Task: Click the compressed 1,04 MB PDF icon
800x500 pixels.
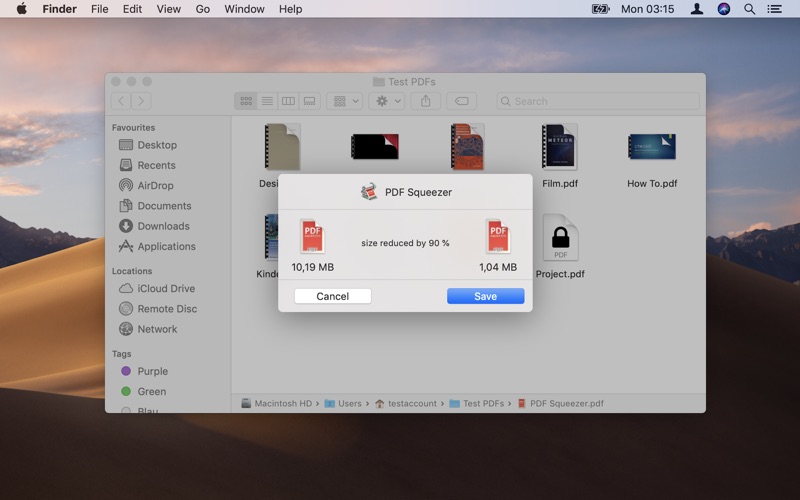Action: point(498,236)
